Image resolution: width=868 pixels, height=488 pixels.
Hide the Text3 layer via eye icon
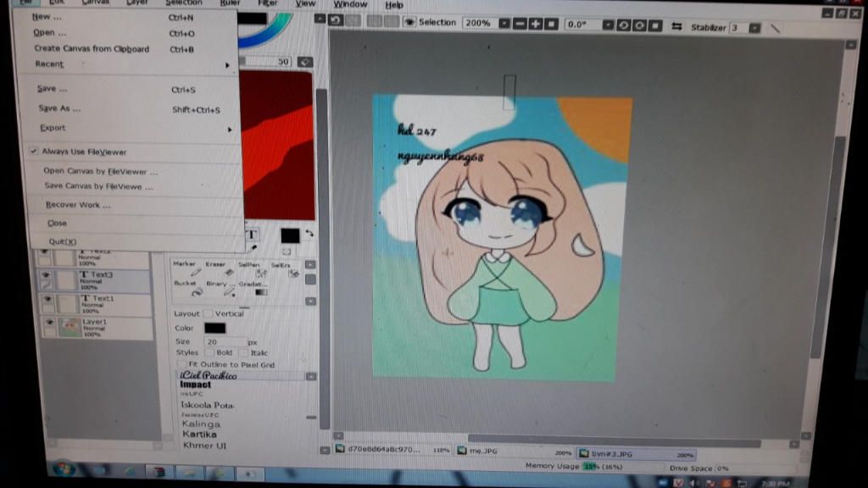tap(47, 278)
